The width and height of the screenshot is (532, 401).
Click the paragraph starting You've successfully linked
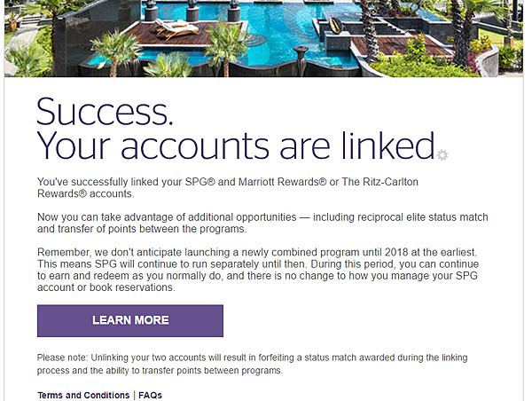point(228,187)
